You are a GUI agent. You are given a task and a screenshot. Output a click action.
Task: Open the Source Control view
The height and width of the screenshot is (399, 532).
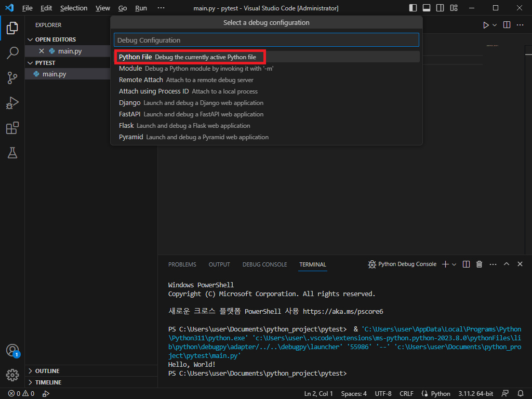tap(12, 78)
